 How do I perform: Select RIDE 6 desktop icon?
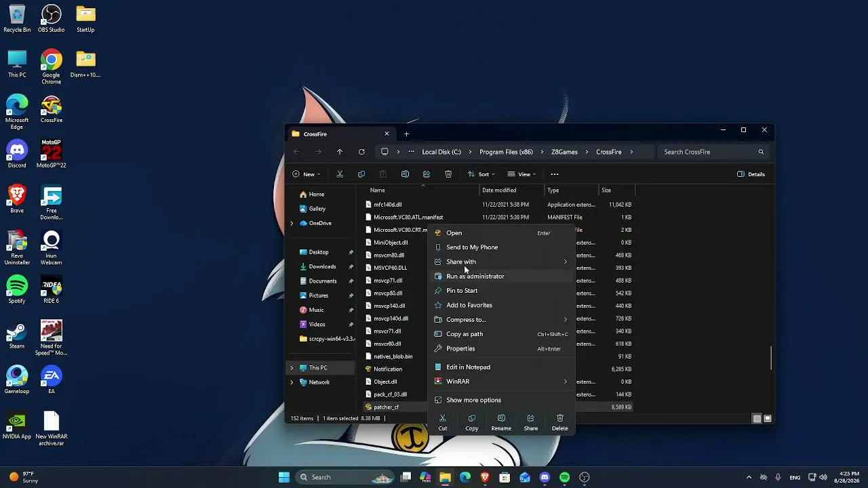pyautogui.click(x=52, y=290)
